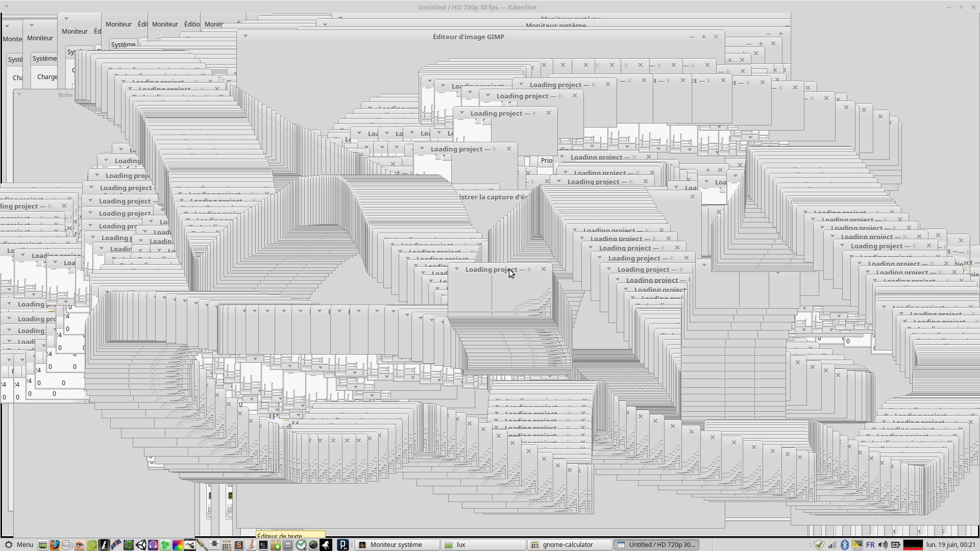Switch keyboard layout via the FR indicator
Viewport: 980px width, 551px height.
point(870,545)
